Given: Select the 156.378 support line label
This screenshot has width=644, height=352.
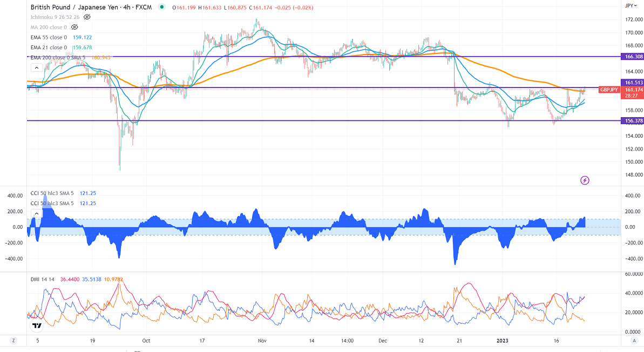Looking at the screenshot, I should pyautogui.click(x=633, y=121).
